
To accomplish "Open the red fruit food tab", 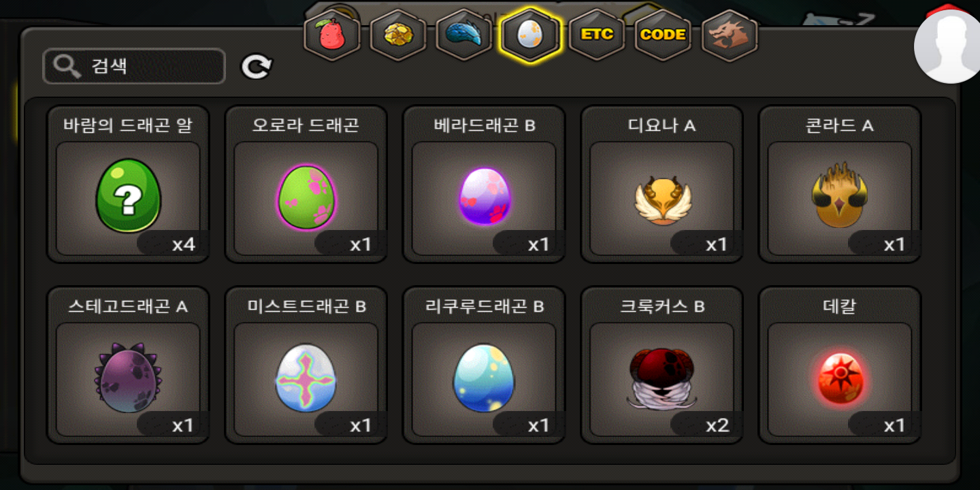I will [332, 35].
